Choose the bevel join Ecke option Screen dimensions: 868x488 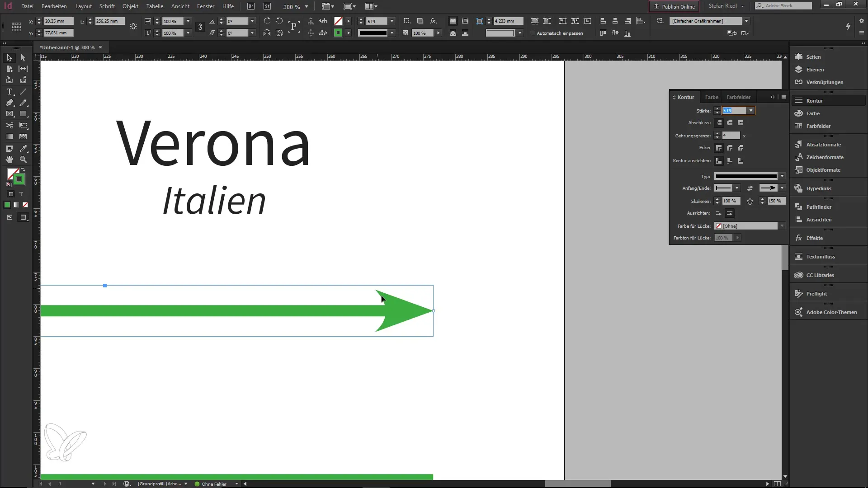click(x=741, y=148)
